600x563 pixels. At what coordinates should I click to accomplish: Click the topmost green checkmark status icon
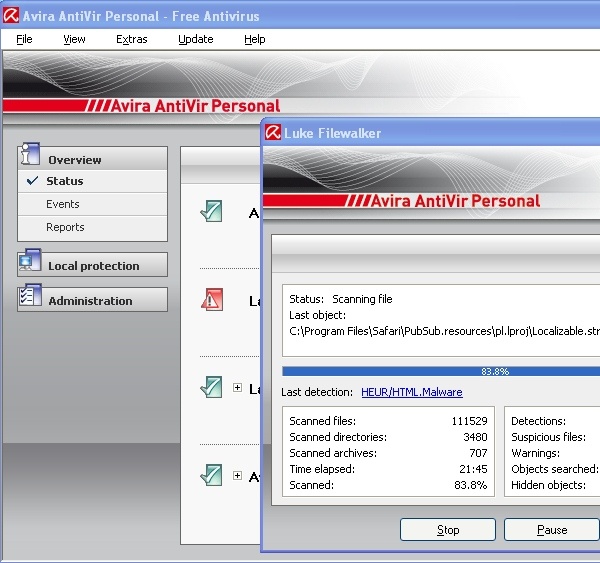211,211
